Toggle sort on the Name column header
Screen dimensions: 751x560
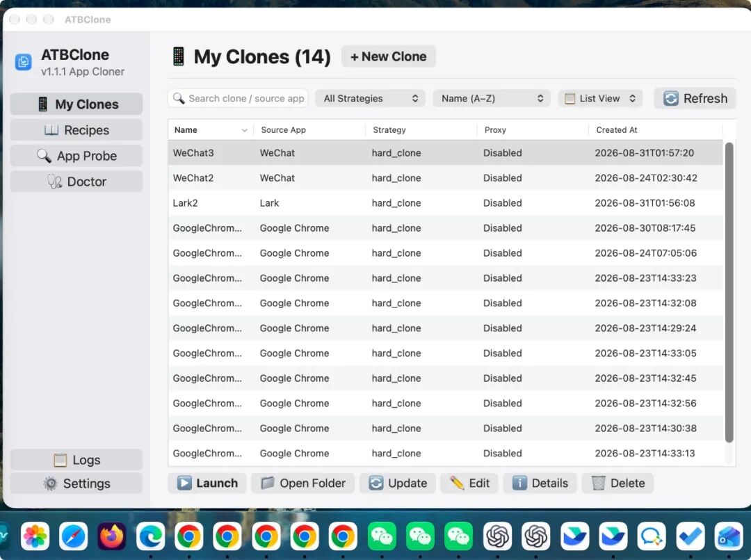pos(211,130)
